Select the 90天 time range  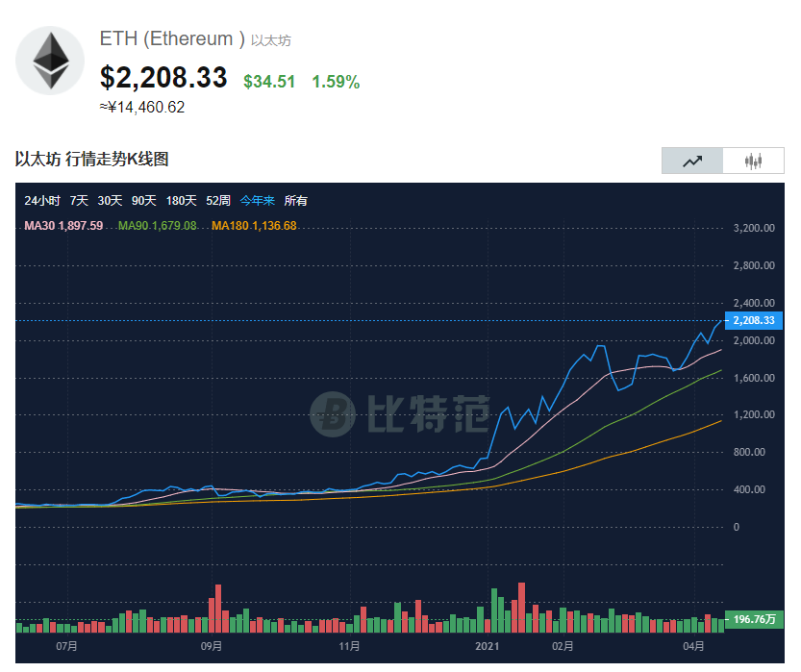tap(143, 201)
